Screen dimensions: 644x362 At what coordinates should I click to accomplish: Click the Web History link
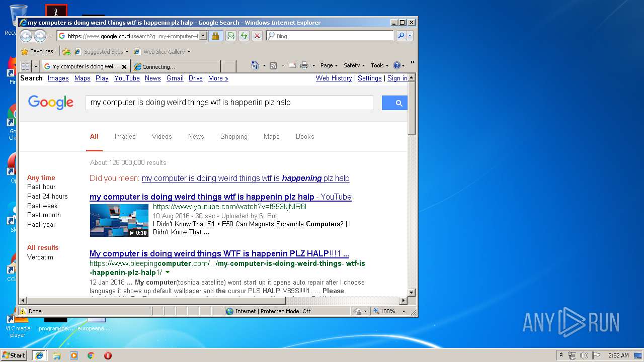pyautogui.click(x=334, y=78)
